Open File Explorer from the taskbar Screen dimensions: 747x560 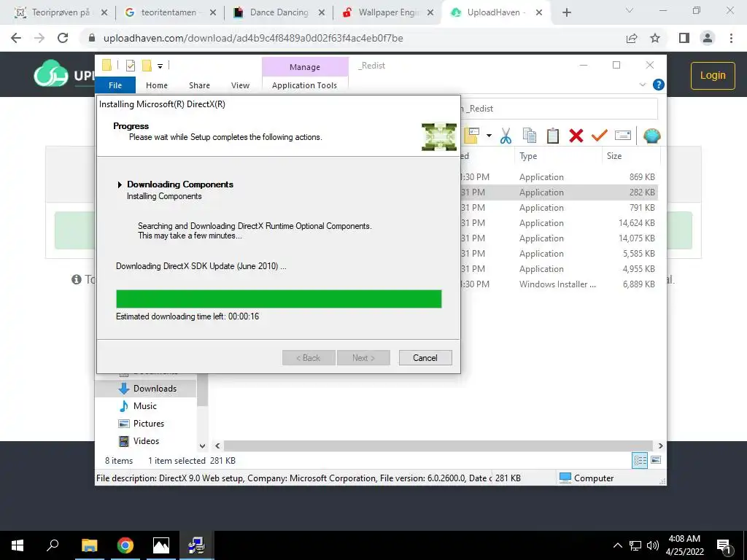[89, 545]
